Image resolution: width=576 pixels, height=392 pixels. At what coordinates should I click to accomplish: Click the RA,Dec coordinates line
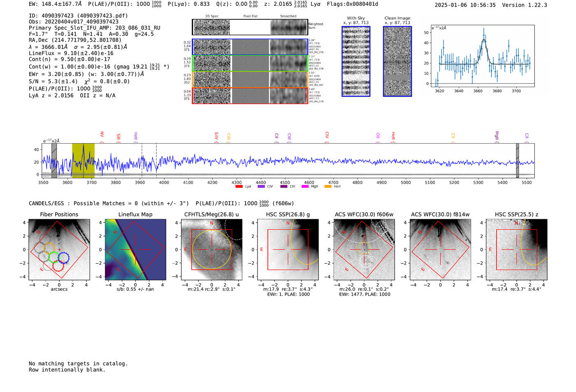point(75,40)
